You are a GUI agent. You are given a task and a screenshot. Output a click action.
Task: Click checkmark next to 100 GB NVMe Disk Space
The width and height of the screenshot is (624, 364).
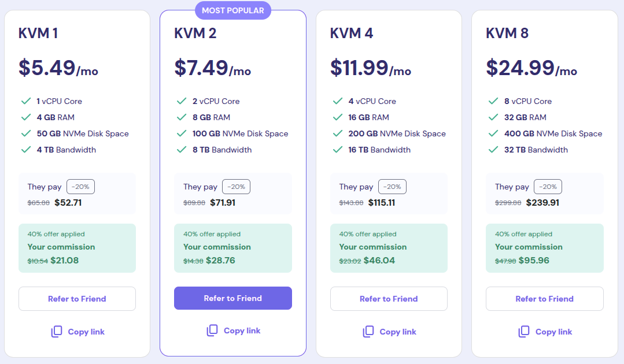(182, 133)
